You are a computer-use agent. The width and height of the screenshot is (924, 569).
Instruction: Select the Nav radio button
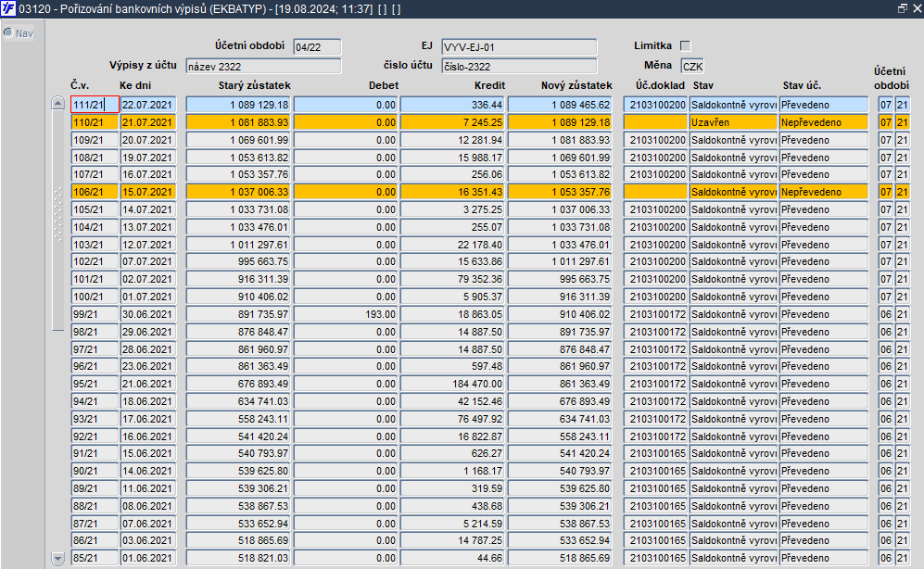pyautogui.click(x=8, y=33)
